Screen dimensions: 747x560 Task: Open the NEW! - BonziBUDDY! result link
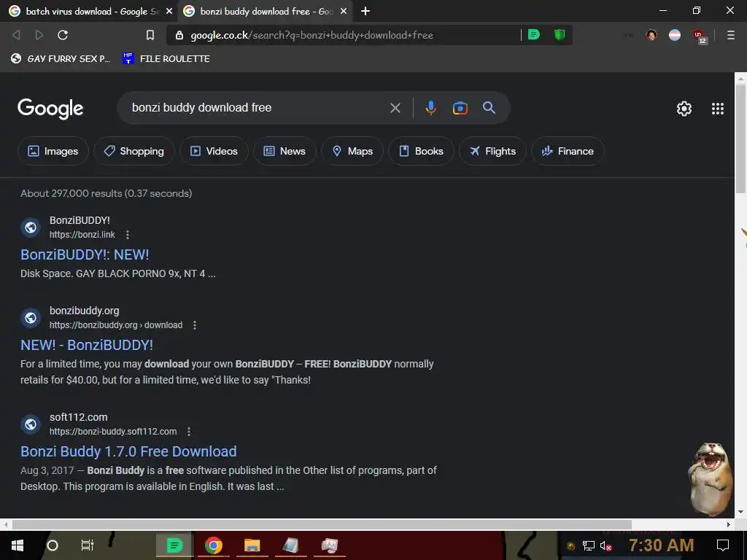coord(87,345)
